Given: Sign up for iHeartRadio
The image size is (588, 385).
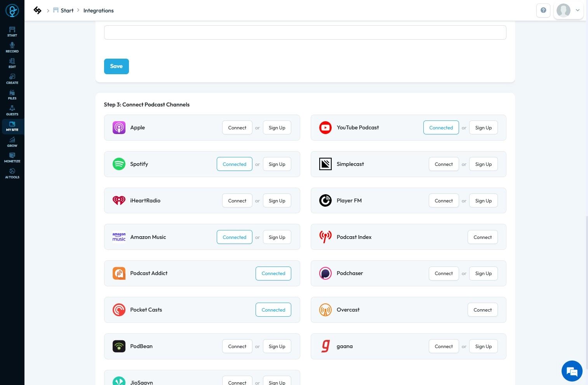Looking at the screenshot, I should (x=277, y=201).
